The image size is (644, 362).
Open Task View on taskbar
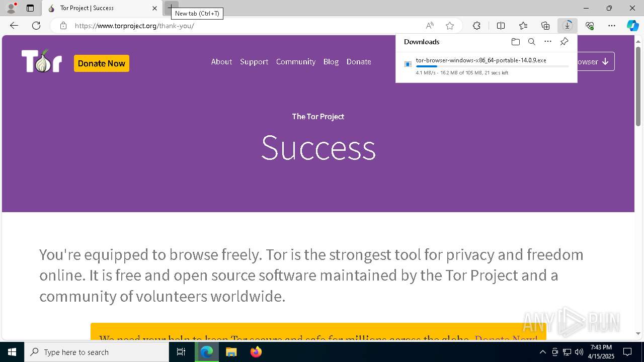tap(182, 352)
